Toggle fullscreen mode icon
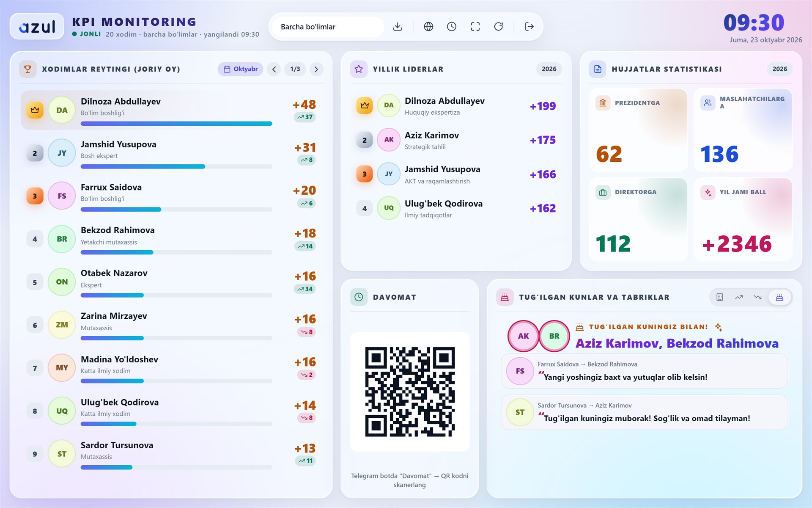This screenshot has width=812, height=508. click(x=475, y=27)
